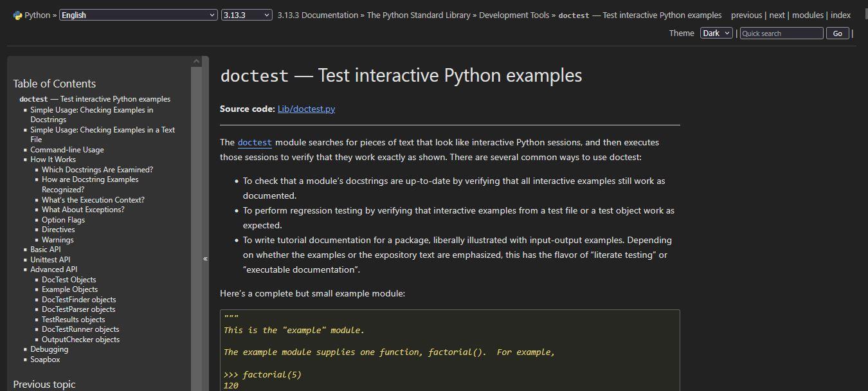Image resolution: width=868 pixels, height=391 pixels.
Task: Open the modules index link
Action: coord(808,15)
